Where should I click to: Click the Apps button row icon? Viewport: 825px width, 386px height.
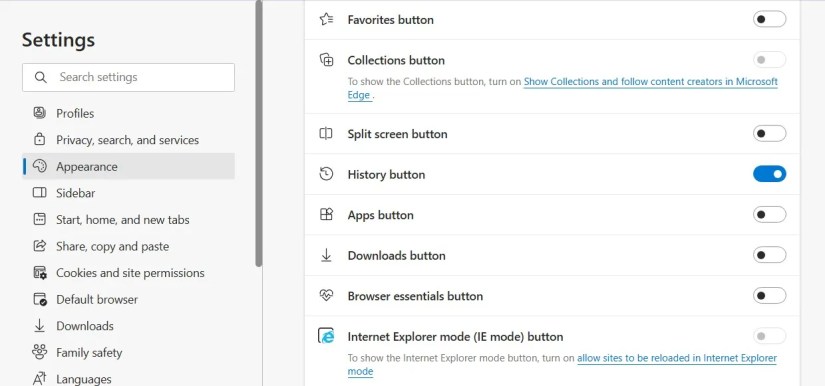(x=326, y=215)
